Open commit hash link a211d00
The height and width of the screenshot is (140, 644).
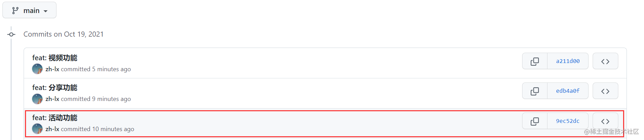point(568,61)
